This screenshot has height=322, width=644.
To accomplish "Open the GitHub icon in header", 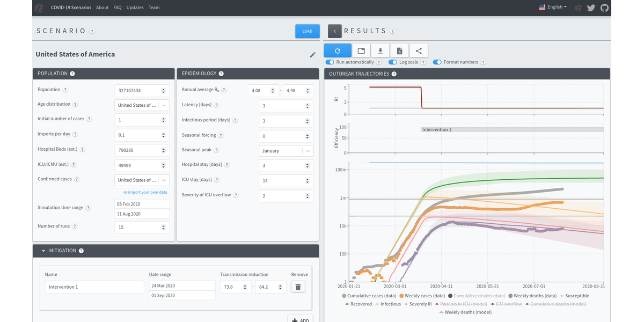I will click(604, 8).
